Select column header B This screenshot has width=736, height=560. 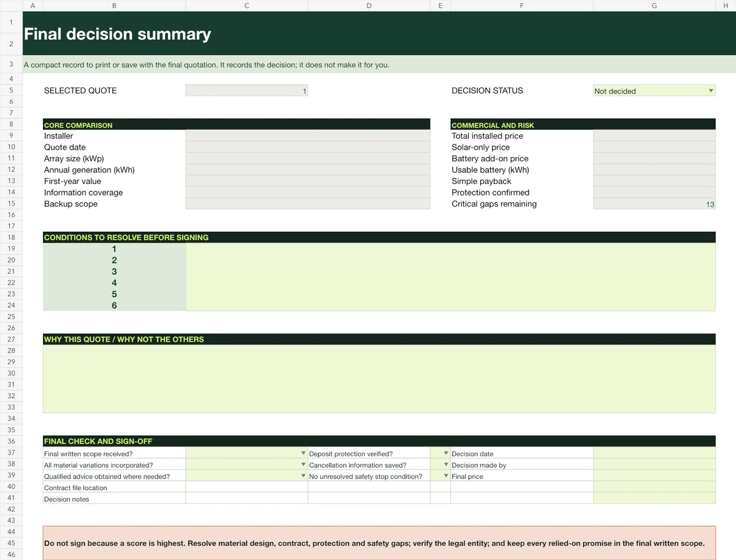114,5
